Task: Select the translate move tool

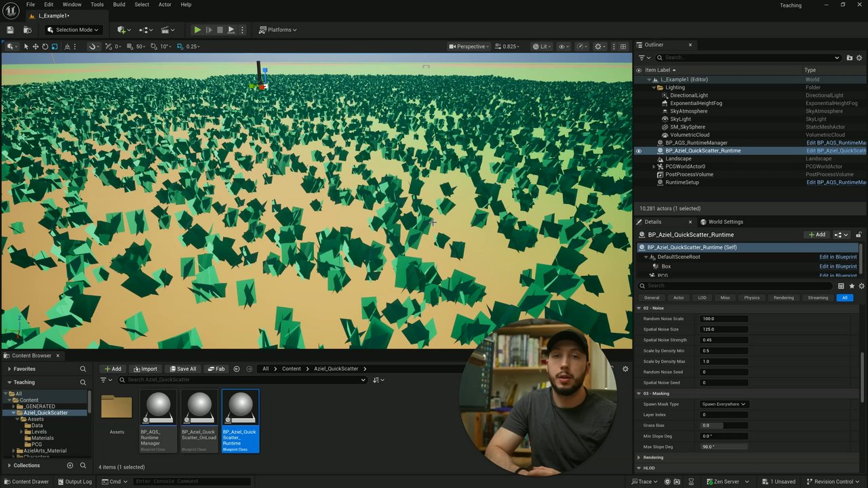Action: [36, 47]
